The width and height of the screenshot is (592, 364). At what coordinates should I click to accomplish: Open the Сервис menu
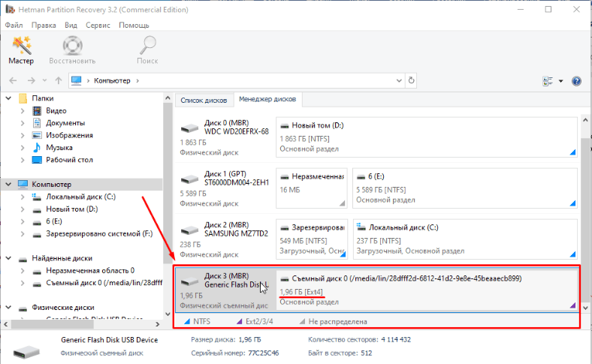[98, 26]
